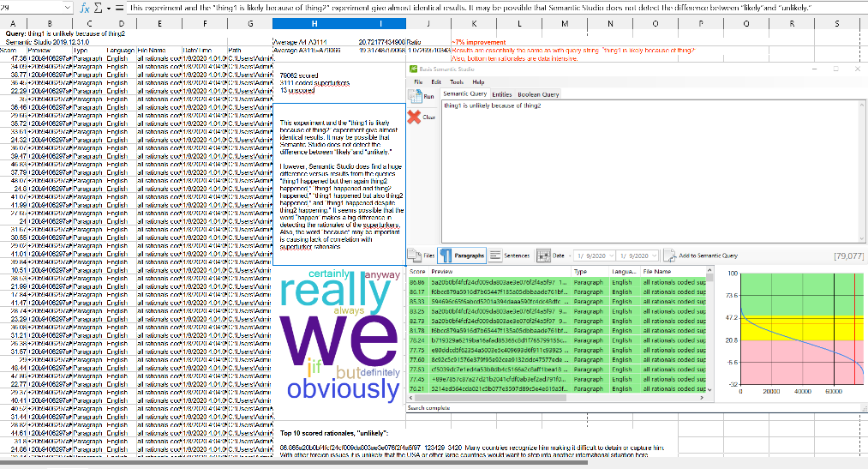Image resolution: width=868 pixels, height=469 pixels.
Task: Click the Sum sigma icon
Action: coord(98,7)
